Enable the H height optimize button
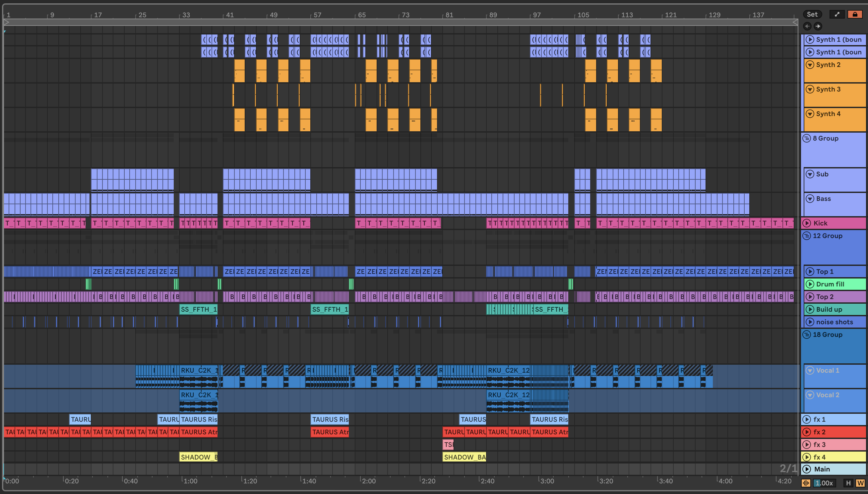Image resolution: width=868 pixels, height=494 pixels. click(x=848, y=483)
